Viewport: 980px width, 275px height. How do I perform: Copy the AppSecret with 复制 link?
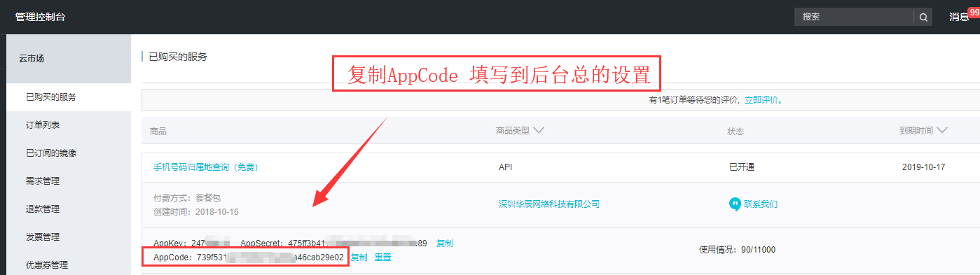coord(445,244)
